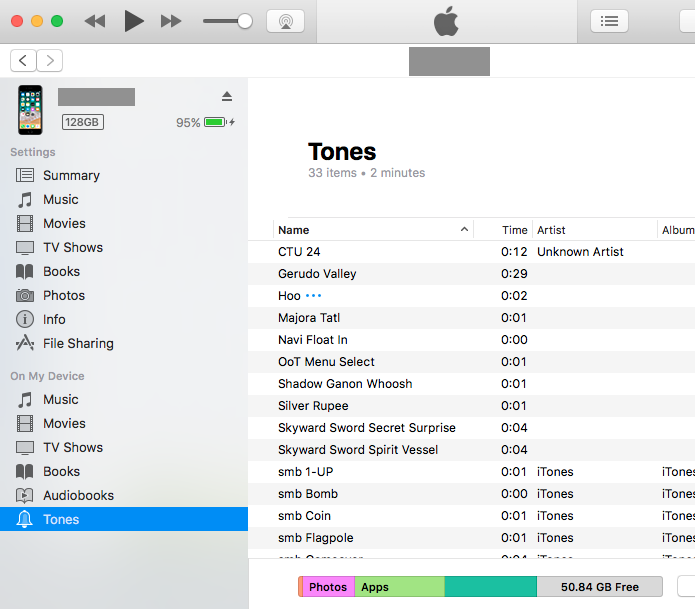Image resolution: width=695 pixels, height=609 pixels.
Task: Open the Photos sync settings
Action: tap(63, 295)
